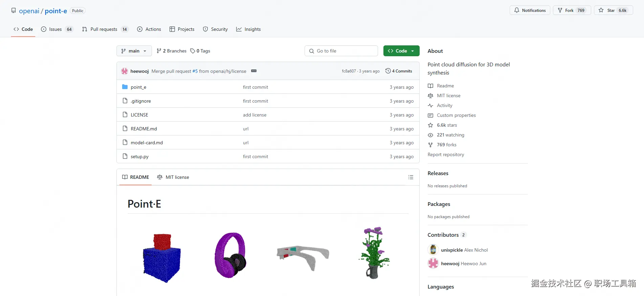
Task: Open the setup.py file
Action: point(140,156)
